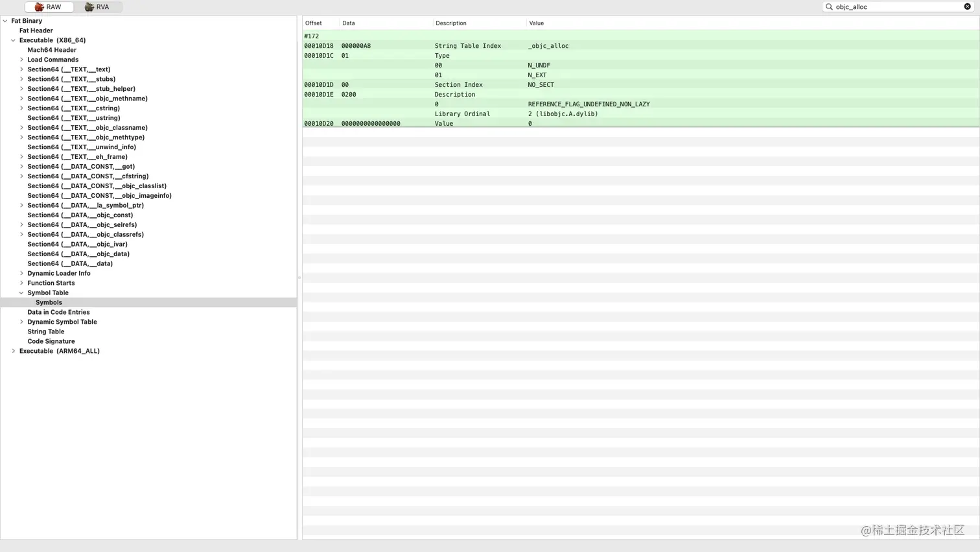Switch to RVA address mode
Image resolution: width=980 pixels, height=552 pixels.
(x=98, y=7)
